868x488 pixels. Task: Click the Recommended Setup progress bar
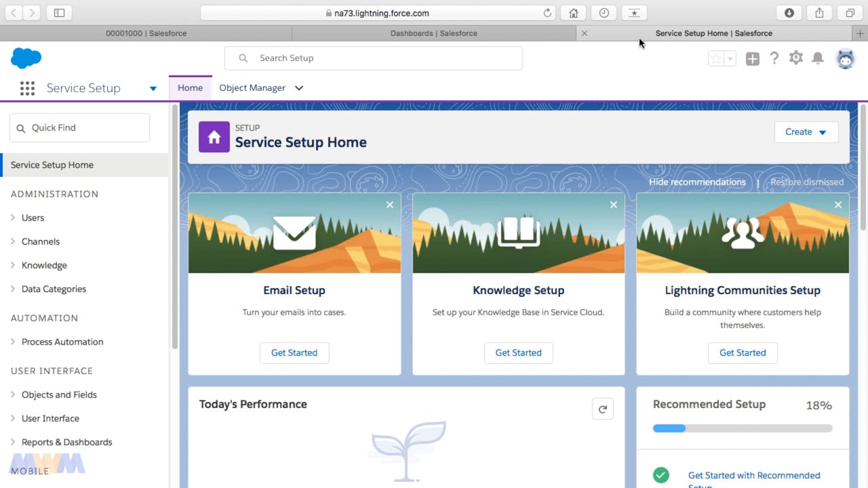tap(743, 428)
